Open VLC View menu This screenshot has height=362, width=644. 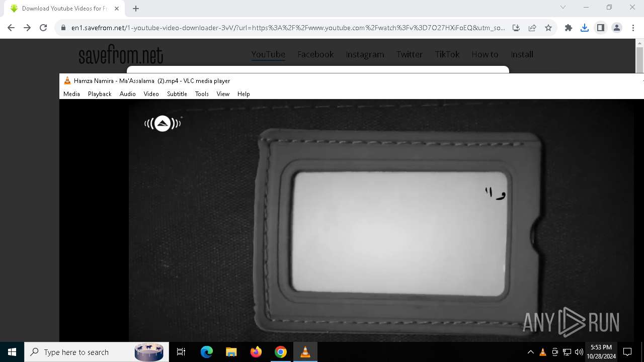click(223, 94)
